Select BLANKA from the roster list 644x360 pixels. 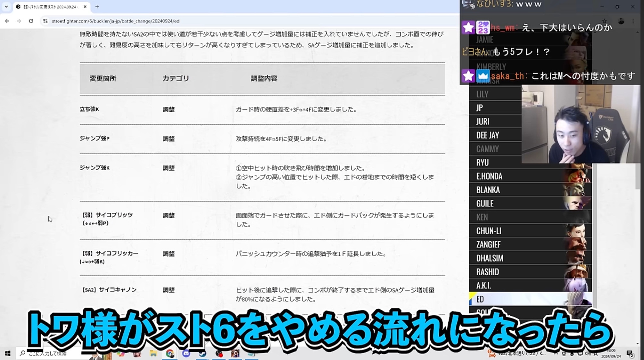pyautogui.click(x=488, y=189)
